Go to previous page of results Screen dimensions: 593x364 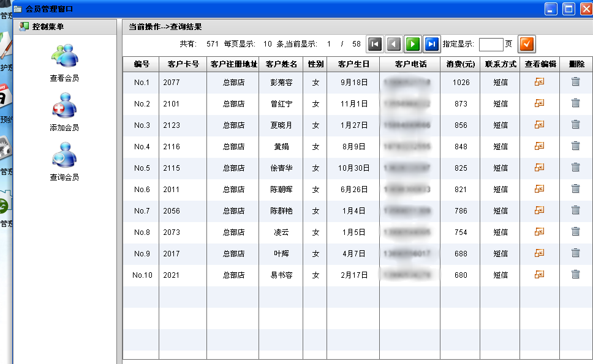click(x=394, y=44)
